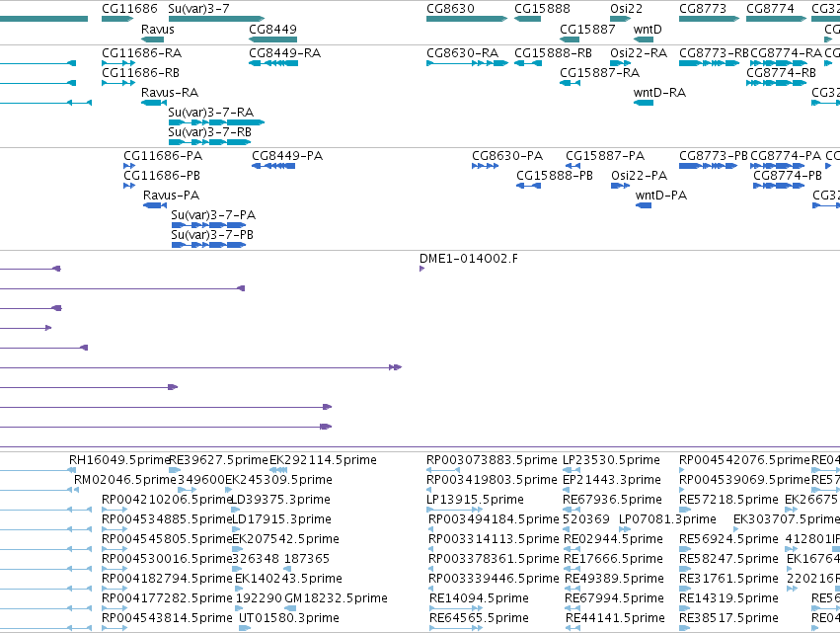840x633 pixels.
Task: Click EST LP23530.5prime
Action: 611,460
